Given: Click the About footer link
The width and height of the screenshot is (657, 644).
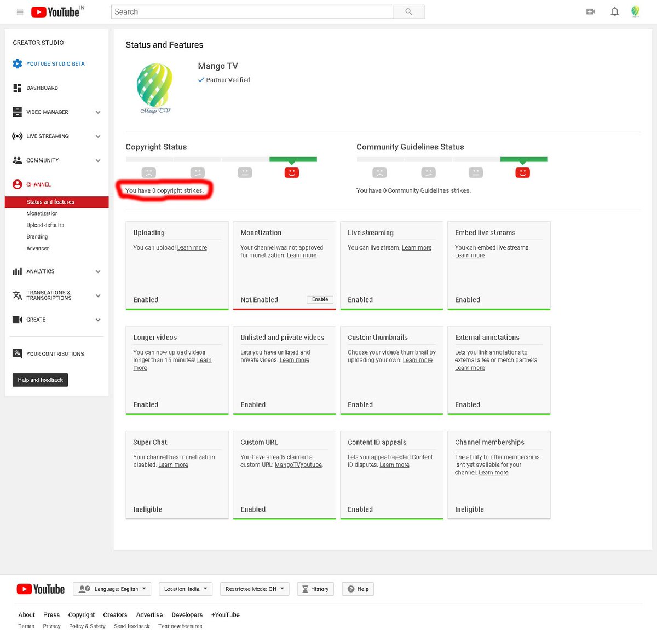Looking at the screenshot, I should pos(26,615).
